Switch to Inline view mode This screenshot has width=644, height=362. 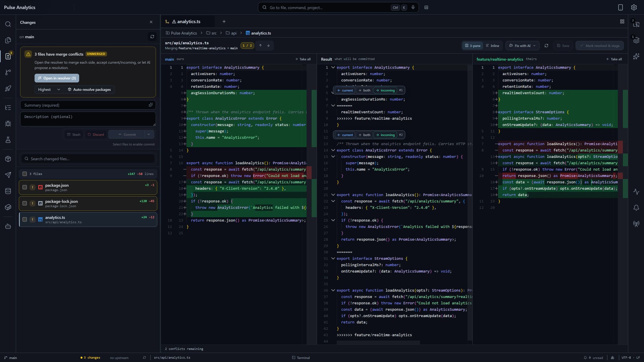pos(492,46)
